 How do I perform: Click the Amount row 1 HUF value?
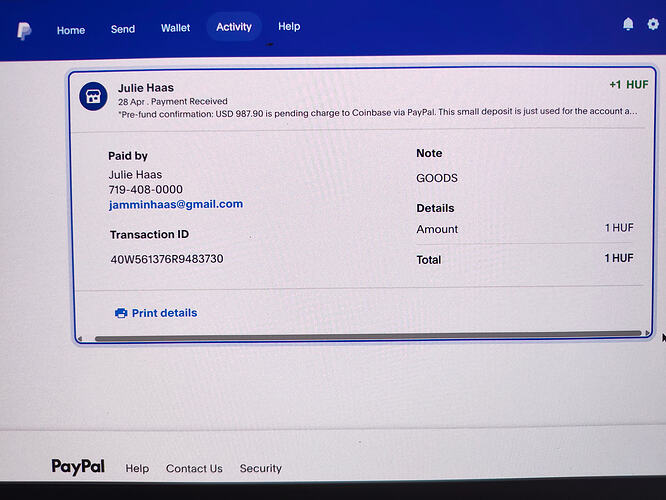tap(619, 228)
